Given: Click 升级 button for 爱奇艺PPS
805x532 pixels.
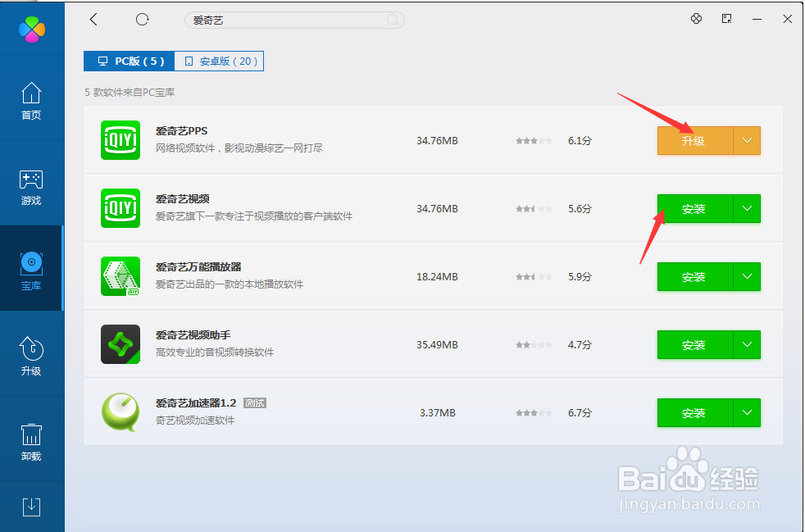Looking at the screenshot, I should click(695, 141).
